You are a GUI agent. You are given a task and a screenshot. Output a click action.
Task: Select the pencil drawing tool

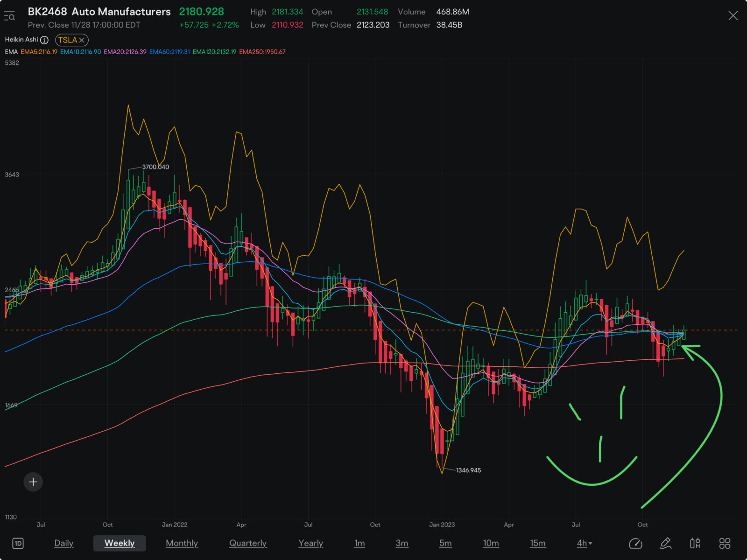[x=666, y=543]
